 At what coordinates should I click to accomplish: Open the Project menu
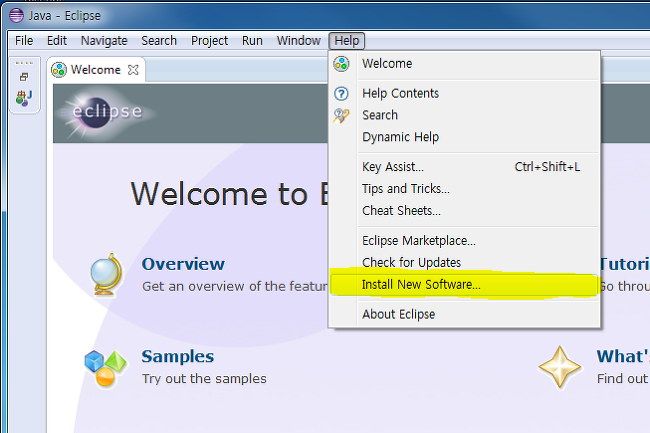pyautogui.click(x=209, y=41)
